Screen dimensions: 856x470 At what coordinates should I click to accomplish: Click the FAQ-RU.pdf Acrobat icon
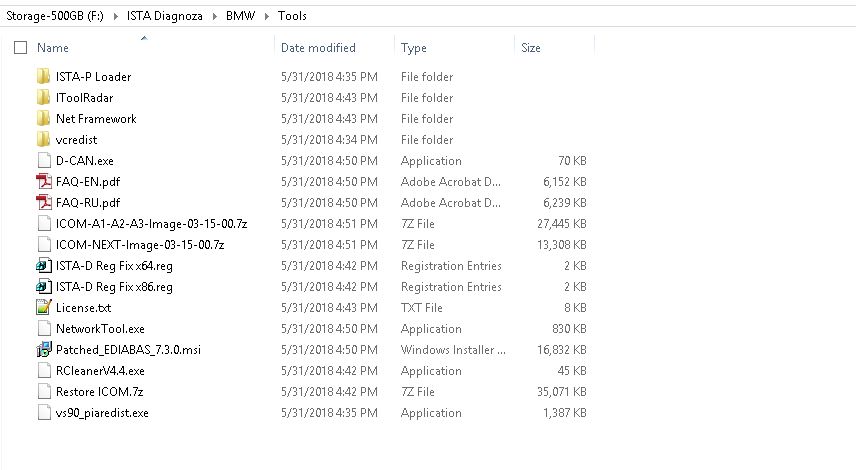click(43, 203)
